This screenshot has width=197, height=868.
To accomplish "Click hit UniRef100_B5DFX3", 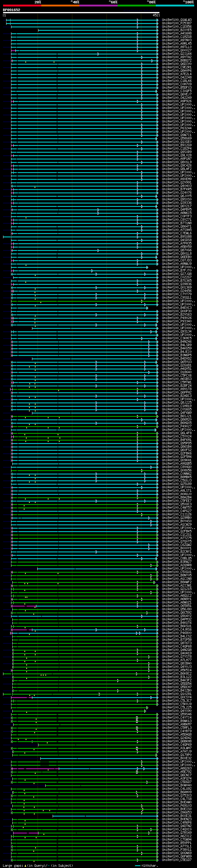I will (177, 88).
